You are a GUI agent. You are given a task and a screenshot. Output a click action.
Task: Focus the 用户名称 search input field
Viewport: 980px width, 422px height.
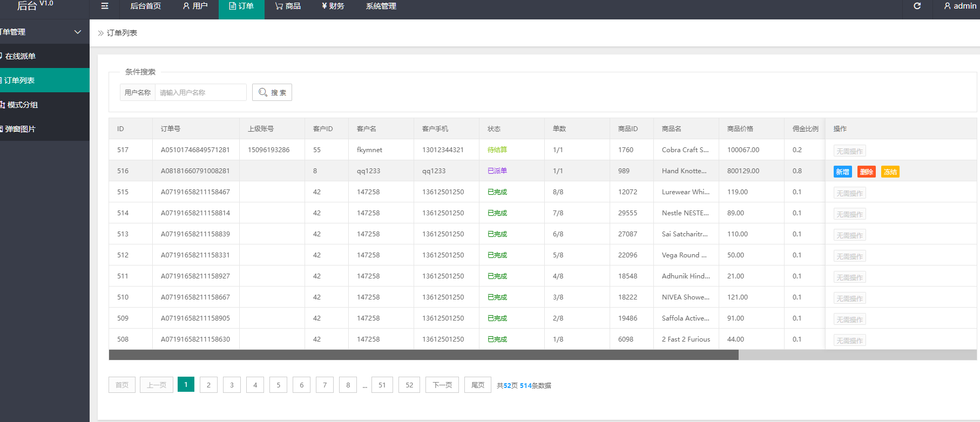[200, 92]
